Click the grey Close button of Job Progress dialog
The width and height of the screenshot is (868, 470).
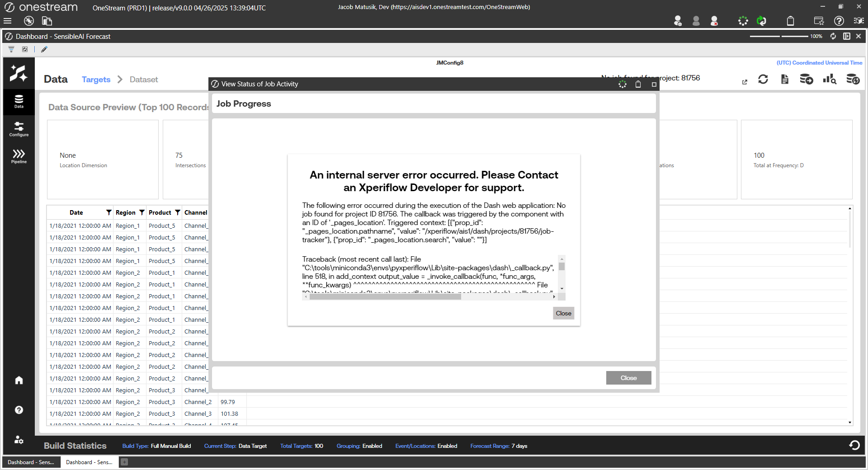(628, 378)
